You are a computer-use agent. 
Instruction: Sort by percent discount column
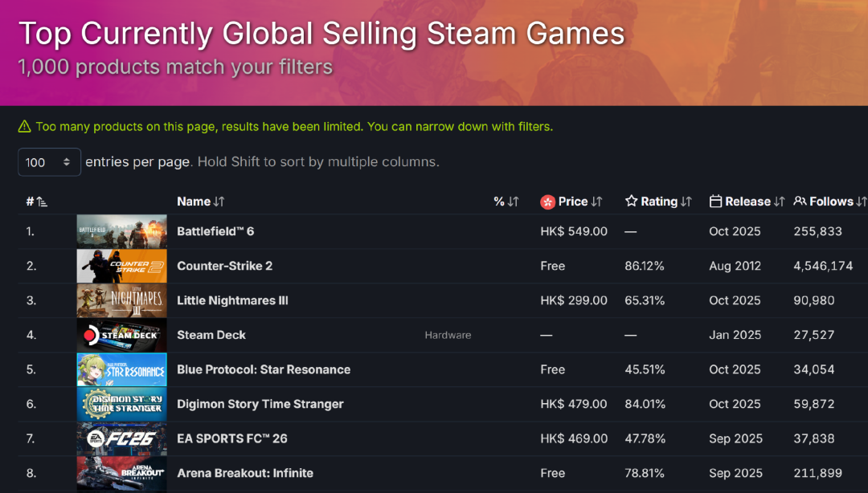506,202
